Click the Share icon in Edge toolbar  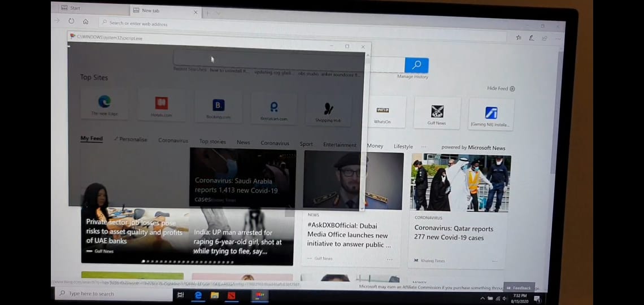[x=545, y=38]
